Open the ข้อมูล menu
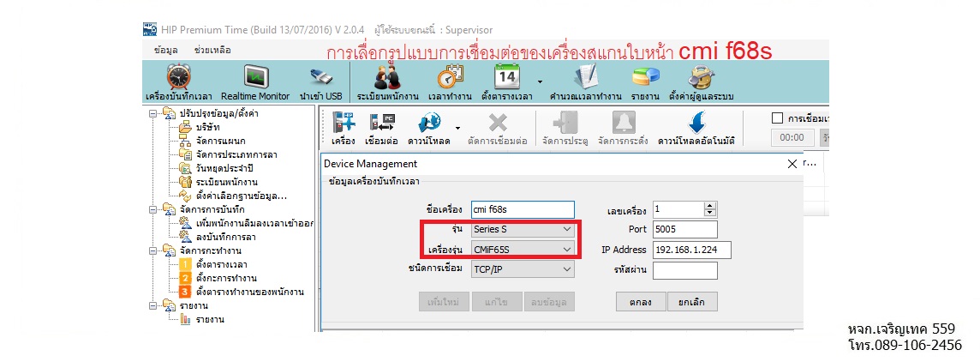Viewport: 980px width, 362px height. pyautogui.click(x=165, y=50)
